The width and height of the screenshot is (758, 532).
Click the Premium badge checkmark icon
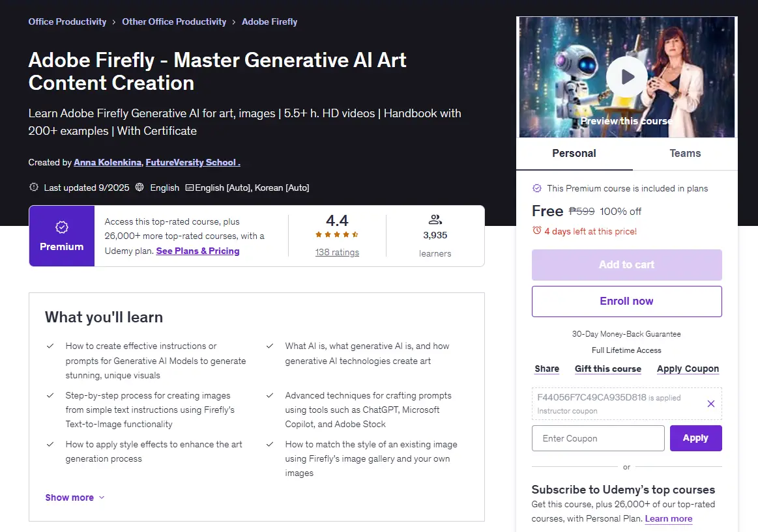[x=61, y=227]
